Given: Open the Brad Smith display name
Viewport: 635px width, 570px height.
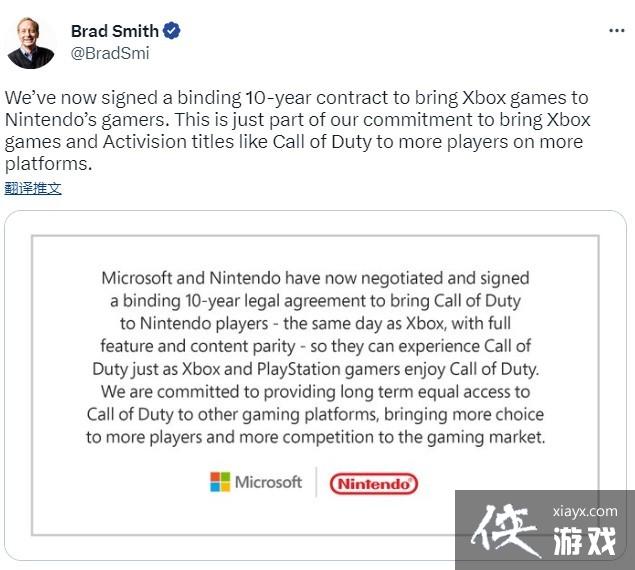Looking at the screenshot, I should click(114, 31).
